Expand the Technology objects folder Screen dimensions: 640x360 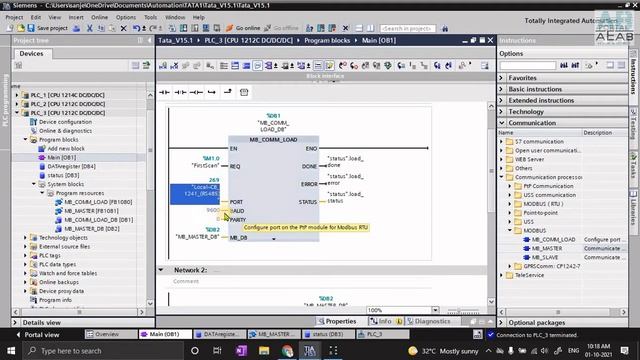[x=25, y=238]
